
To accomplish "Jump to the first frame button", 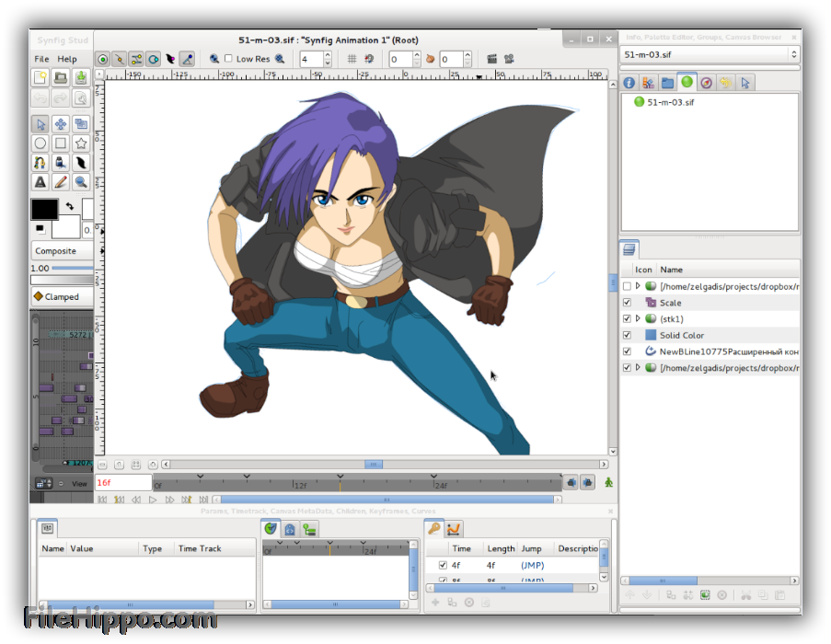I will coord(102,500).
